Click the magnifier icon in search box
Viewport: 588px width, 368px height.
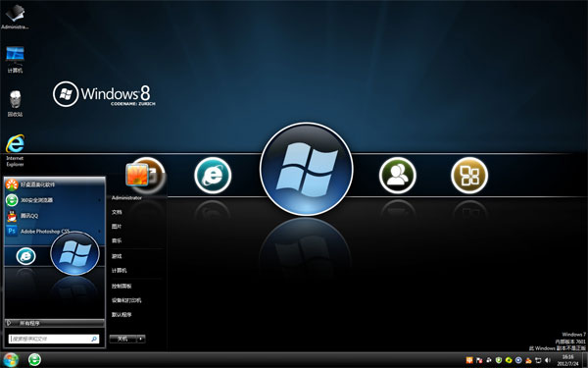coord(94,339)
